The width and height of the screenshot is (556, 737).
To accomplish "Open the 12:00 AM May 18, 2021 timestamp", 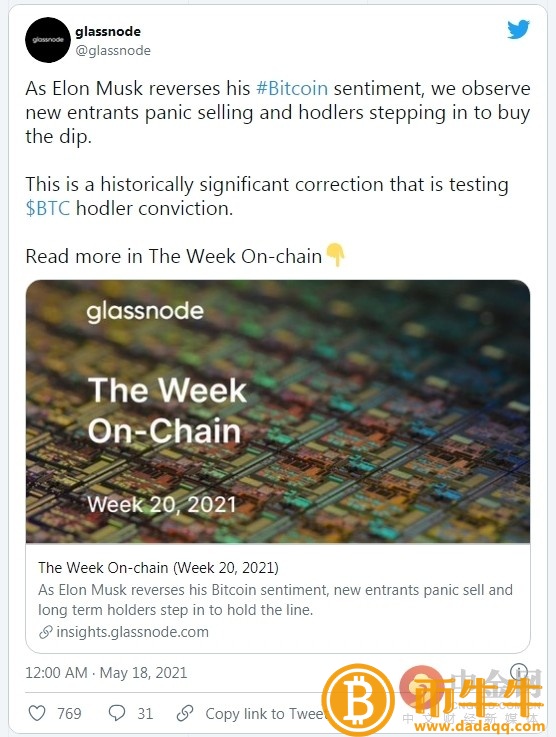I will 106,673.
